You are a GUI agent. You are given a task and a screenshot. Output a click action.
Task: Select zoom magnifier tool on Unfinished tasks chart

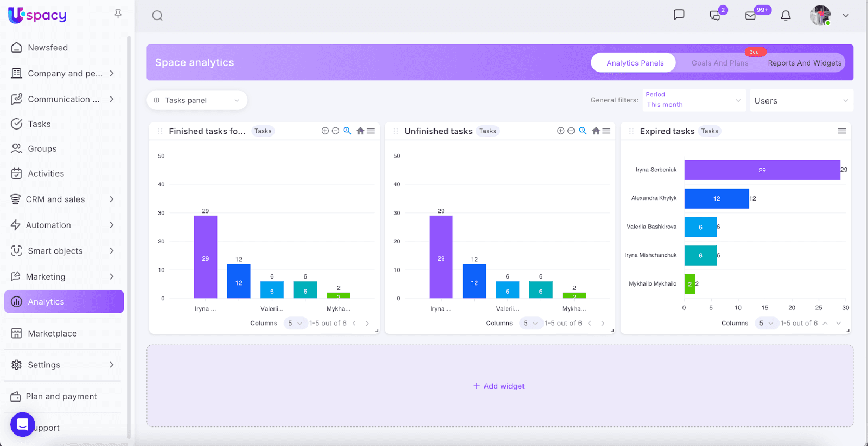(x=583, y=131)
